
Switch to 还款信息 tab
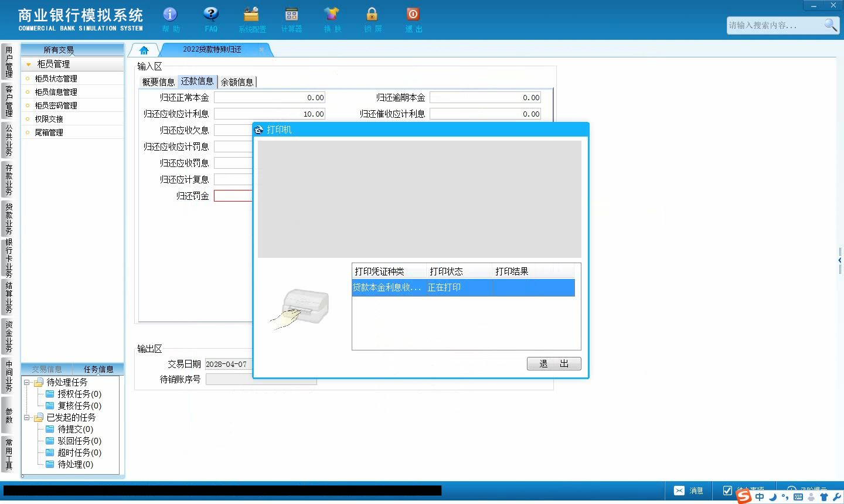197,81
